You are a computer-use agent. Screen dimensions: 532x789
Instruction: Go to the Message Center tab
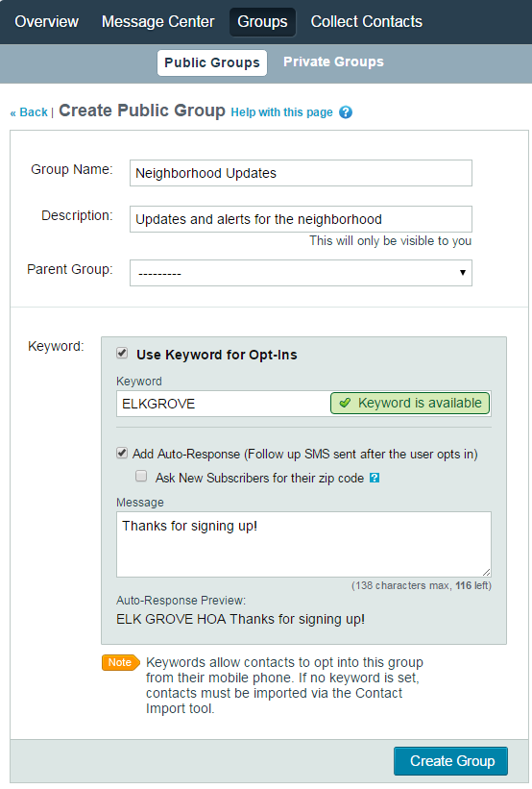point(157,22)
